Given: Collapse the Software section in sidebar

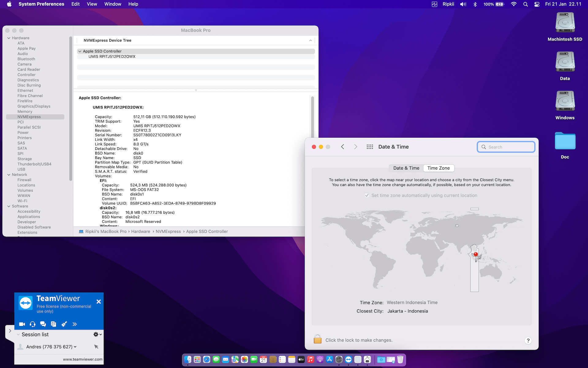Looking at the screenshot, I should pyautogui.click(x=9, y=206).
